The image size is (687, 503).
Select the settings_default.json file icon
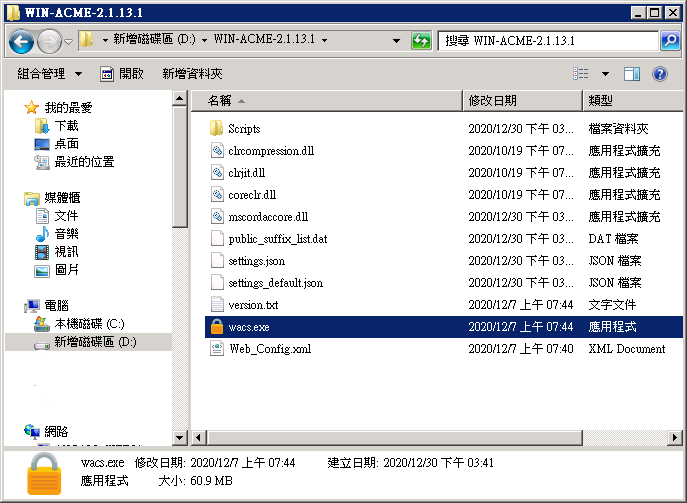[217, 282]
